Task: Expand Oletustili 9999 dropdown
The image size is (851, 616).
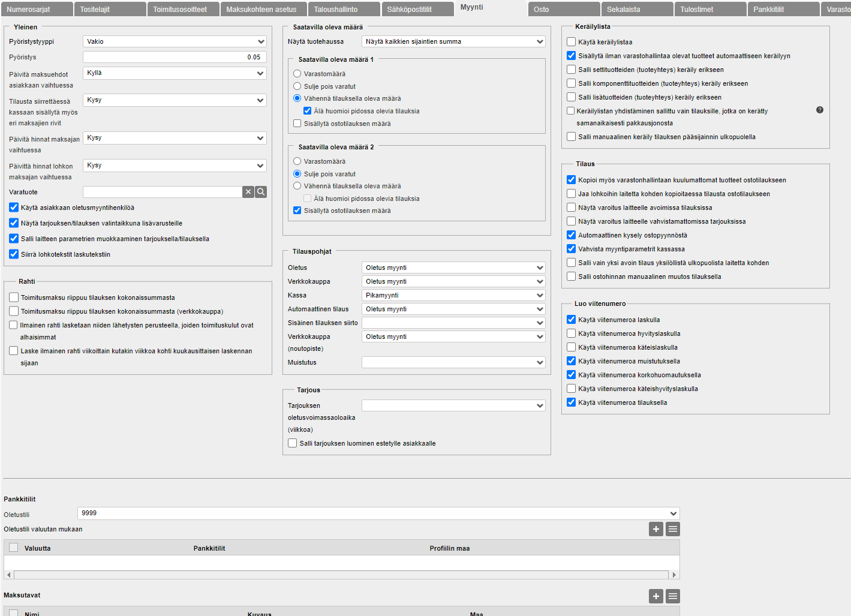Action: pyautogui.click(x=378, y=513)
